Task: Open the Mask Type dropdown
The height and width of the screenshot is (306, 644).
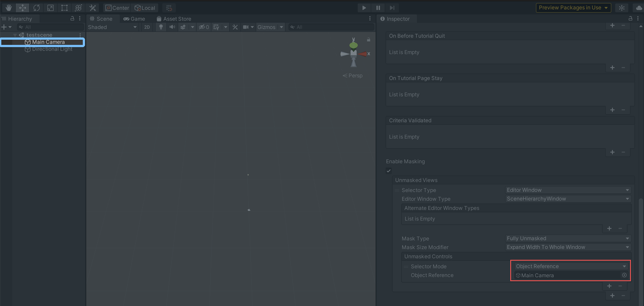Action: coord(568,238)
